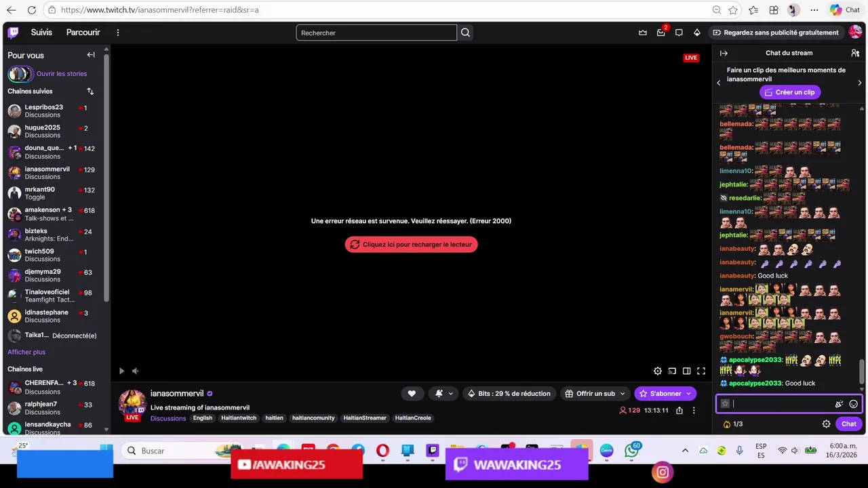The height and width of the screenshot is (488, 868).
Task: Toggle the follow heart button
Action: tap(412, 393)
